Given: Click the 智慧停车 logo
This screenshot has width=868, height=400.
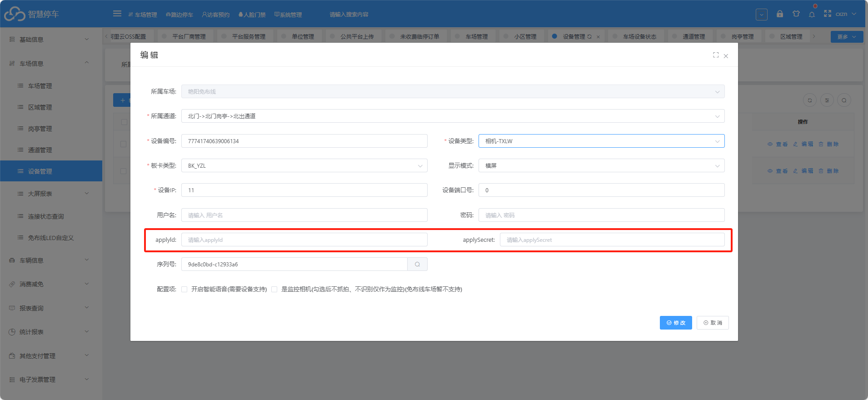Looking at the screenshot, I should coord(32,14).
